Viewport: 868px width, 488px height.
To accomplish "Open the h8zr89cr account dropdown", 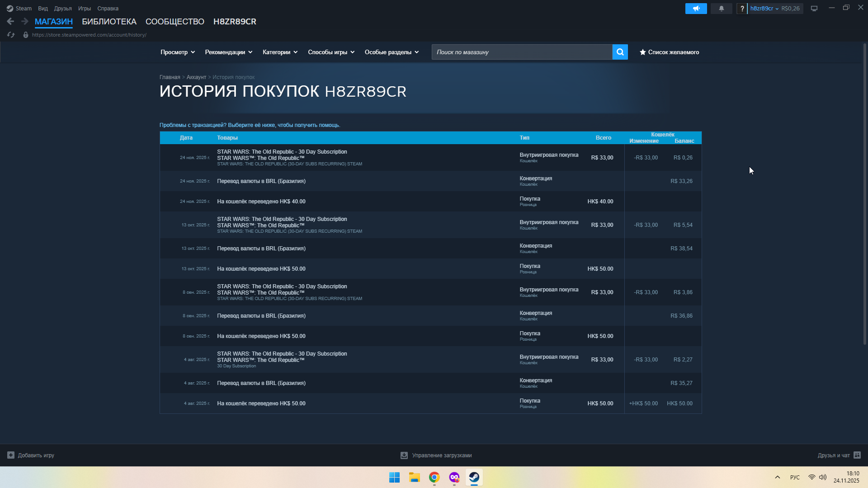I will coord(764,9).
